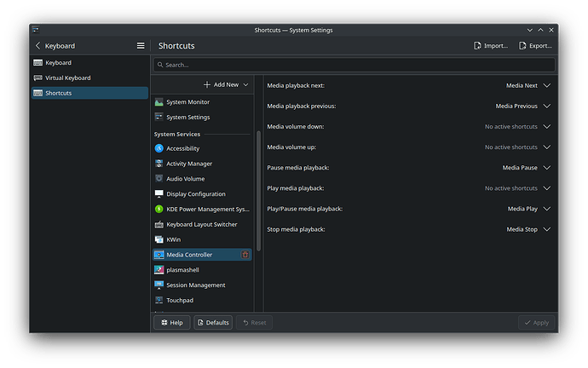The width and height of the screenshot is (588, 368).
Task: Expand Media playback next shortcut
Action: pos(547,85)
